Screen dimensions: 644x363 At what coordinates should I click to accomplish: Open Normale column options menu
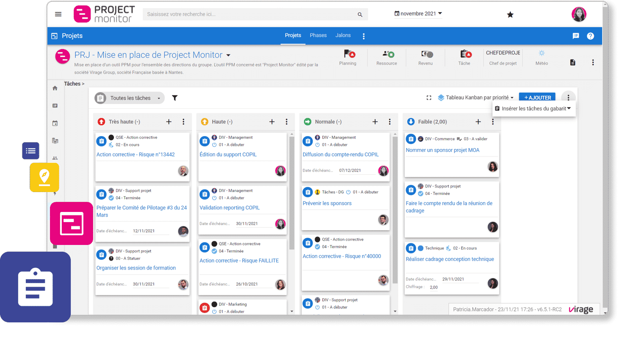[x=390, y=122]
